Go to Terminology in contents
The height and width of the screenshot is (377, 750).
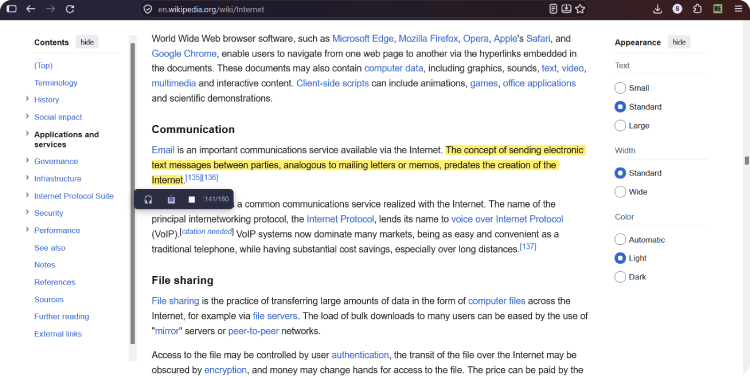(56, 83)
